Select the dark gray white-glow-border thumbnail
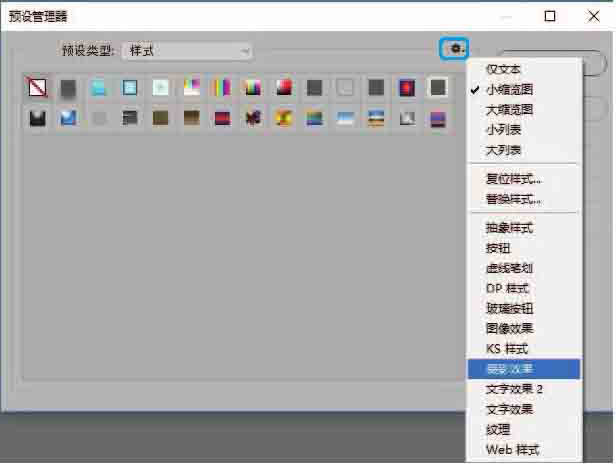The image size is (616, 464). point(438,87)
